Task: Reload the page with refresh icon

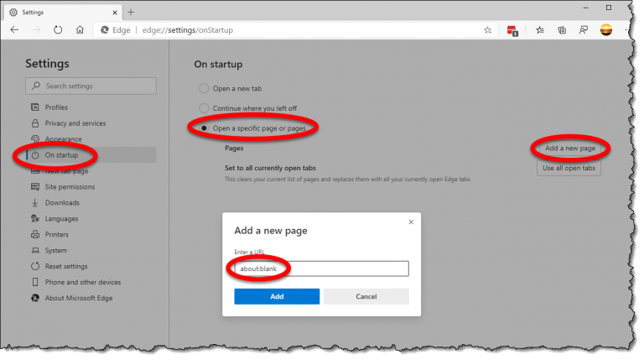Action: pyautogui.click(x=58, y=30)
